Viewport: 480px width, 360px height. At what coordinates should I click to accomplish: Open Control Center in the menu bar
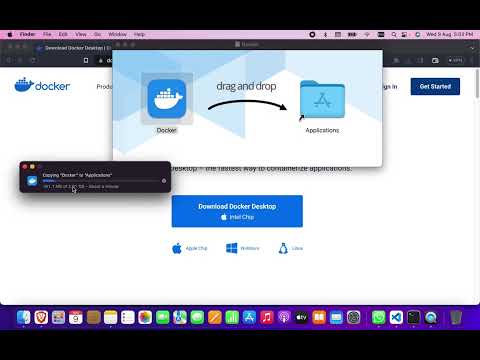tap(404, 34)
